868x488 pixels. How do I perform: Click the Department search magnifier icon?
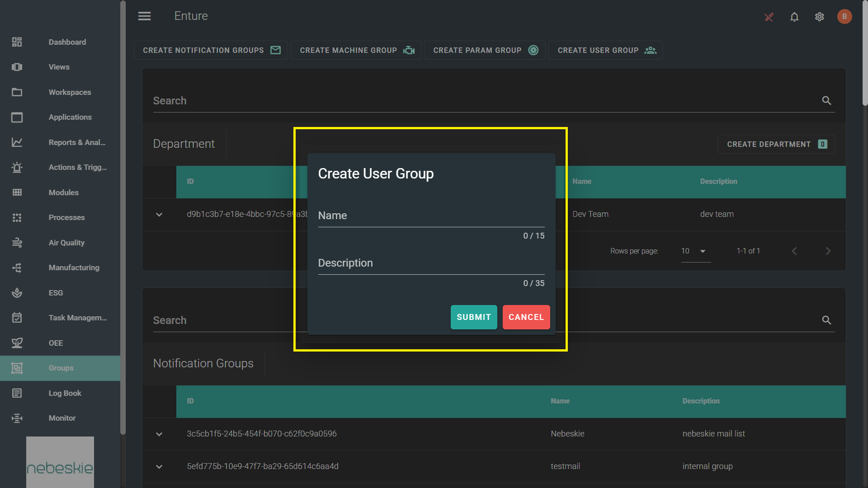(826, 101)
